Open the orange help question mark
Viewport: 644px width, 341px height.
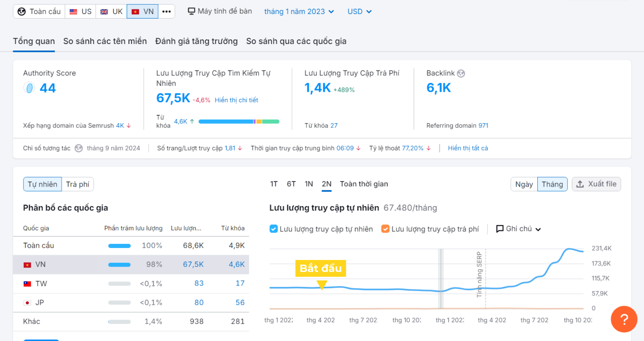click(624, 319)
